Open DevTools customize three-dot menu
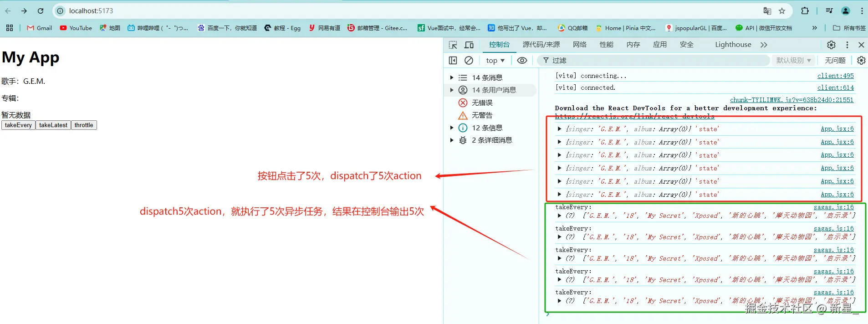The width and height of the screenshot is (868, 324). pyautogui.click(x=847, y=45)
